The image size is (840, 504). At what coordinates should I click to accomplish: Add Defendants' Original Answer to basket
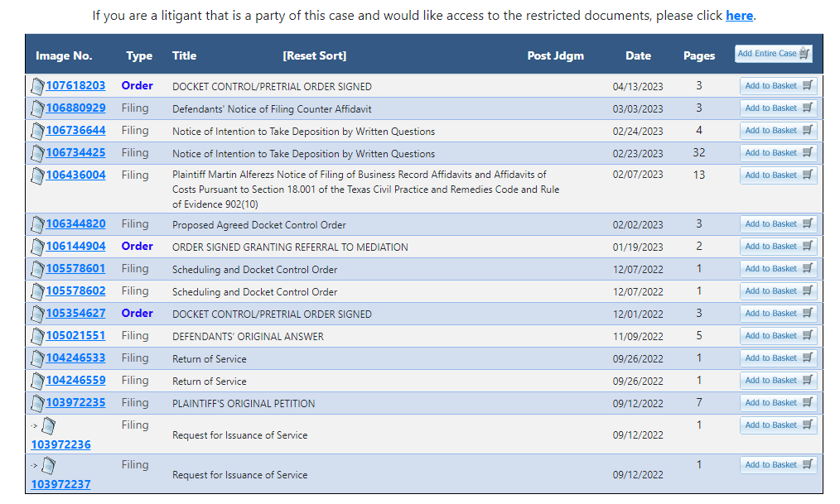(779, 337)
